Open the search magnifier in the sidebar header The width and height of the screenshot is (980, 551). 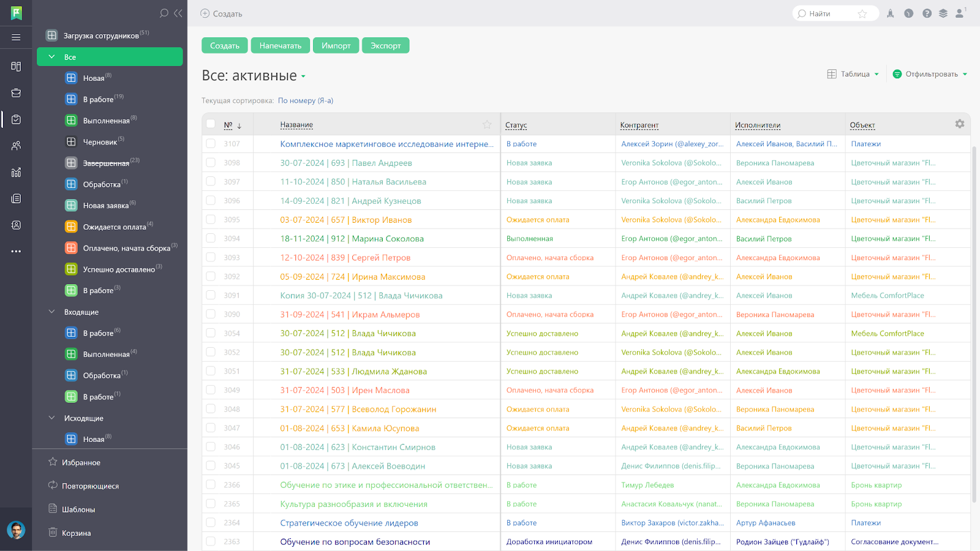coord(163,13)
